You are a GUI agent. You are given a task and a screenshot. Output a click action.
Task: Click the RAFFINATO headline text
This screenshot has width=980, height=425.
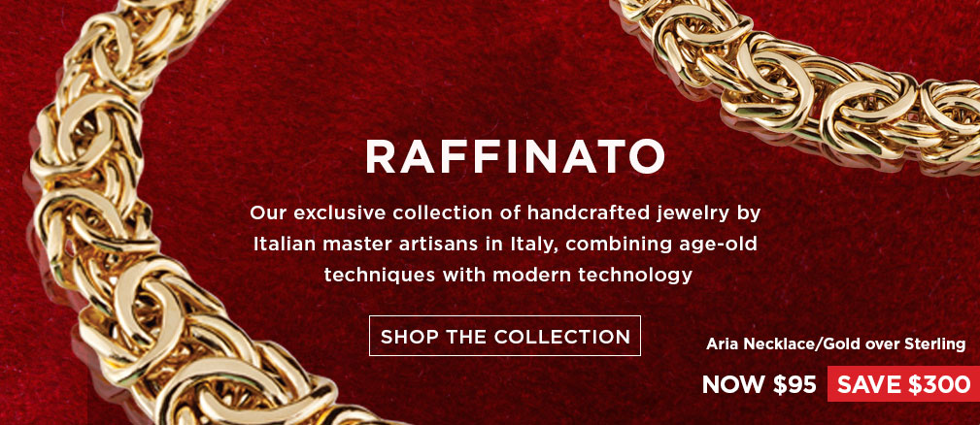click(x=515, y=156)
